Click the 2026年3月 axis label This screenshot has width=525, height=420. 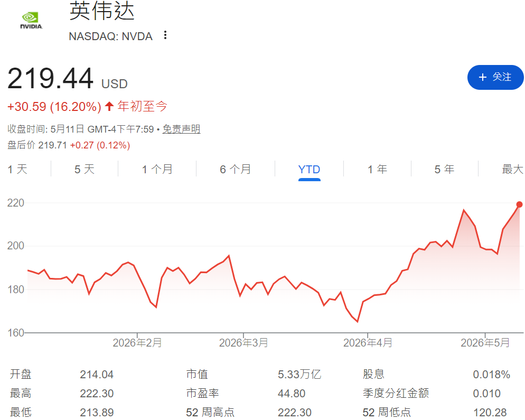[x=243, y=343]
